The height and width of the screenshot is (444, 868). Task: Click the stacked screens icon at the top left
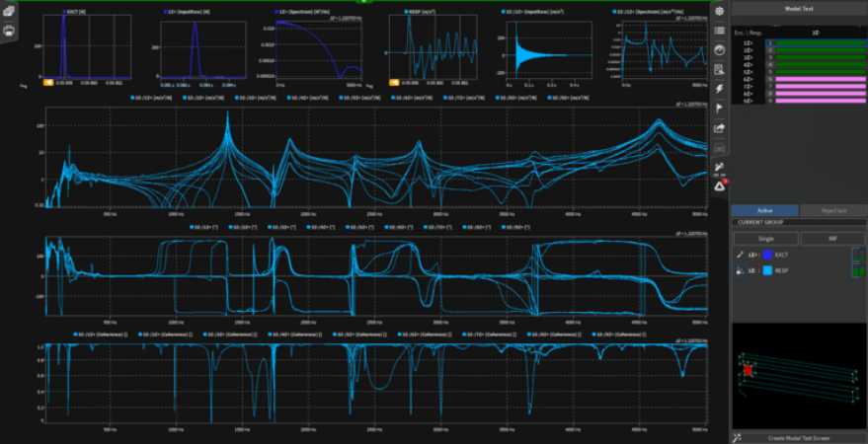9,12
